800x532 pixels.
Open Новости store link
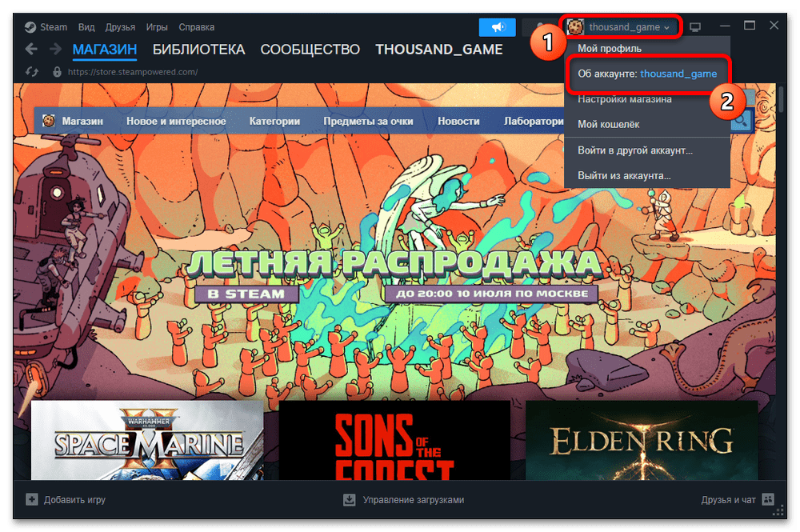click(x=458, y=122)
